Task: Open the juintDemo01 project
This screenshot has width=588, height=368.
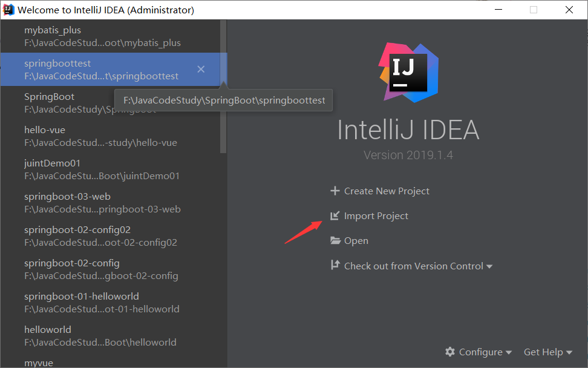Action: tap(102, 169)
